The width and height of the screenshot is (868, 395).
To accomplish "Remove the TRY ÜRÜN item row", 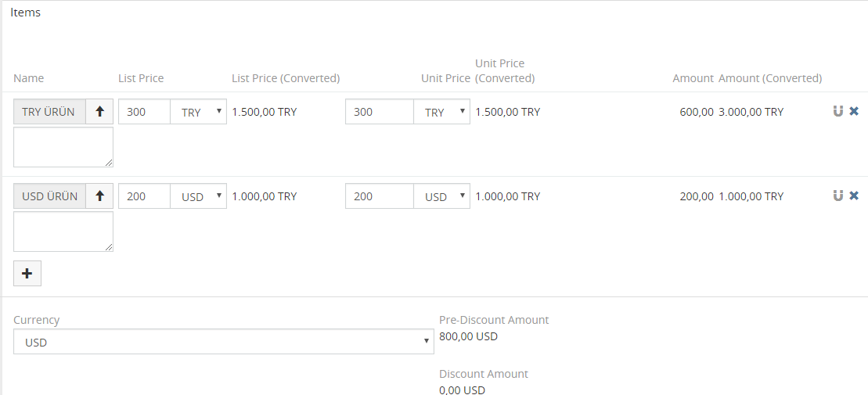I will click(x=854, y=111).
